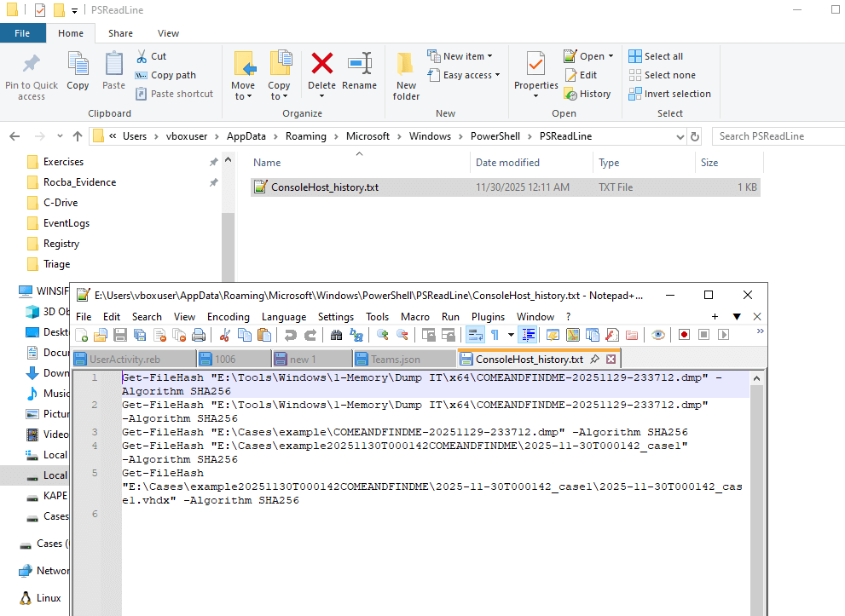Print the file using the printer icon
Viewport: 845px width, 616px height.
click(198, 336)
